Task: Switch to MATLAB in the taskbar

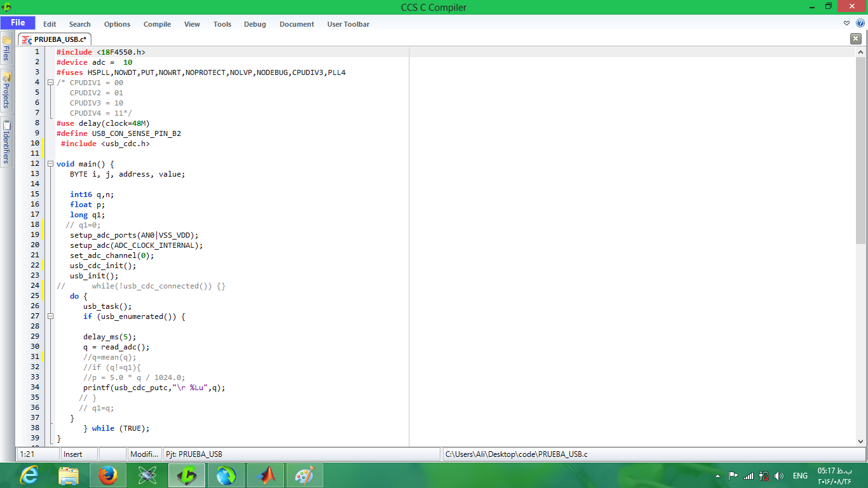Action: point(266,475)
